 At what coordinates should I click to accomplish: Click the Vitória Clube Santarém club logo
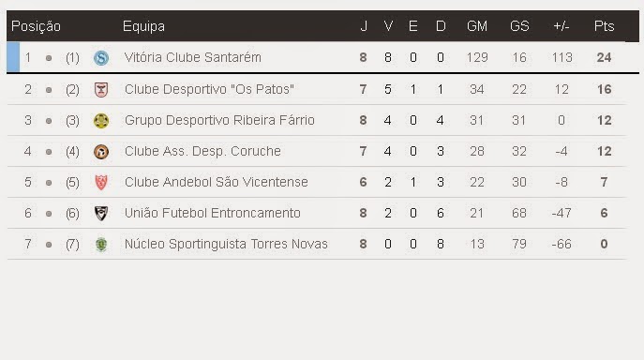coord(101,58)
